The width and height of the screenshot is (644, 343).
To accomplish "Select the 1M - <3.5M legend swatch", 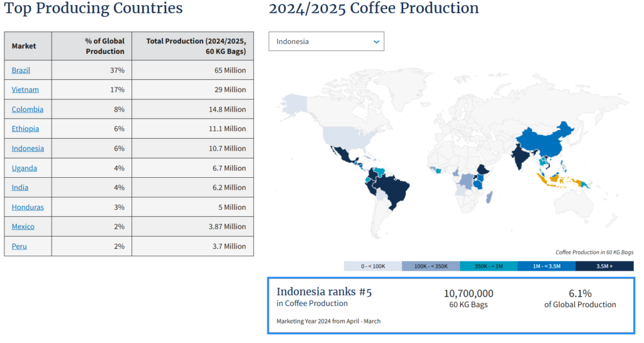I will coord(547,266).
